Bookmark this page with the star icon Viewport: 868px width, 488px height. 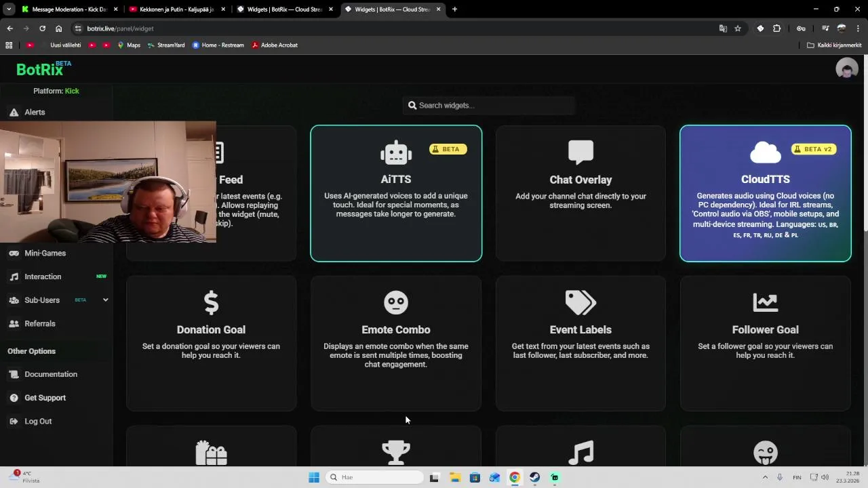pyautogui.click(x=738, y=28)
